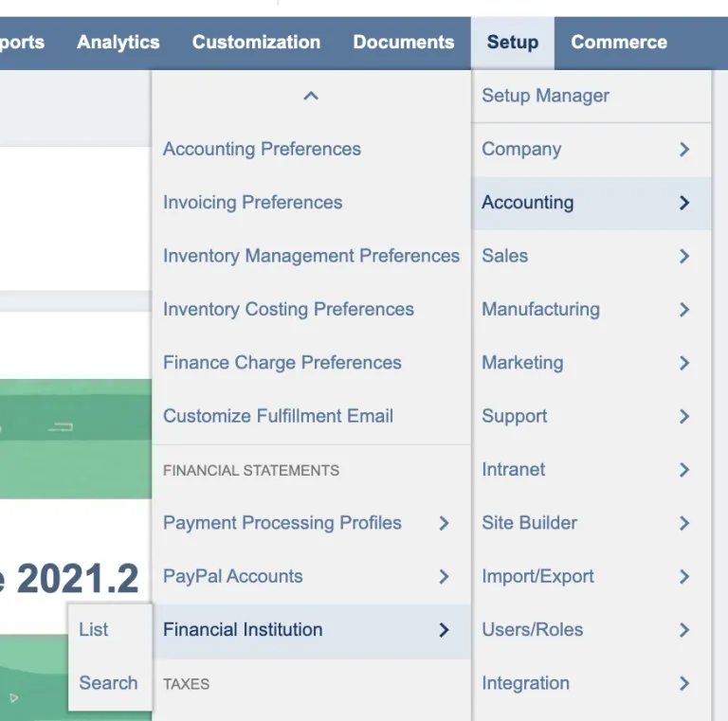Click the Intranet row chevron arrow

[683, 470]
